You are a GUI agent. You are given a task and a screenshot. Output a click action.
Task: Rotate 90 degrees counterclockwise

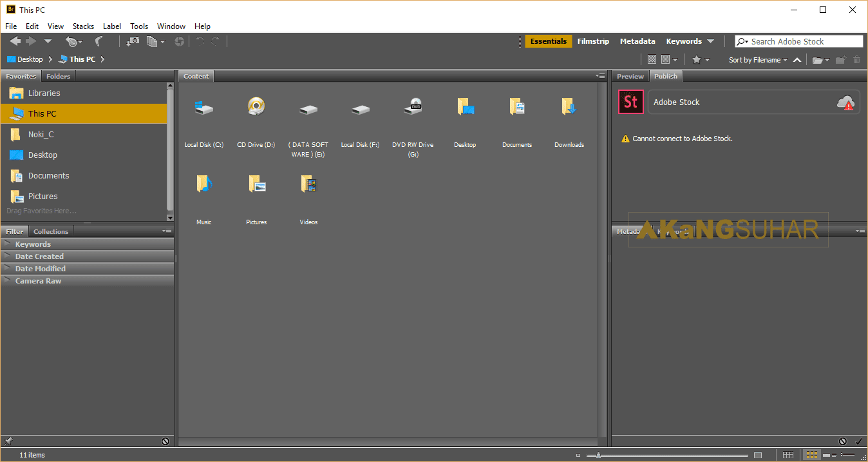[200, 41]
